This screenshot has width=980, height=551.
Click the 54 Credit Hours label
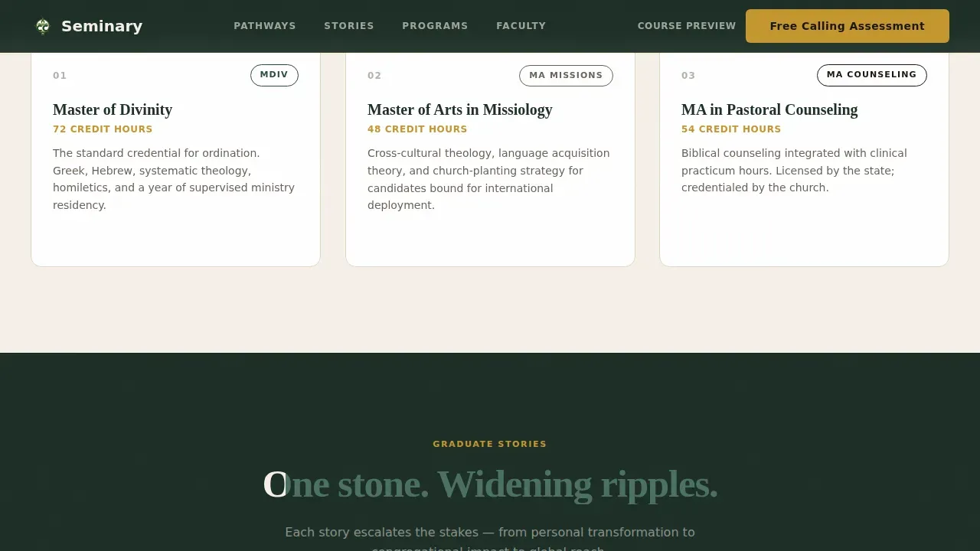(731, 129)
